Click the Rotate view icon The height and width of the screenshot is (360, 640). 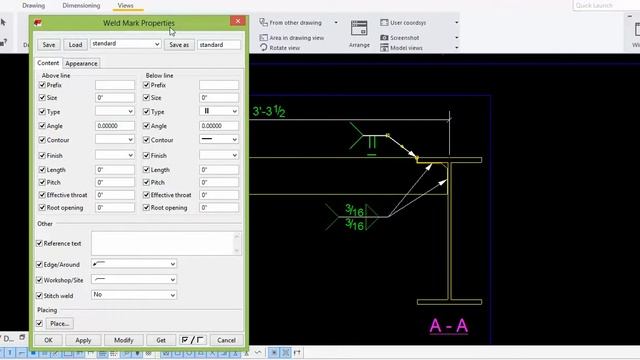tap(263, 47)
